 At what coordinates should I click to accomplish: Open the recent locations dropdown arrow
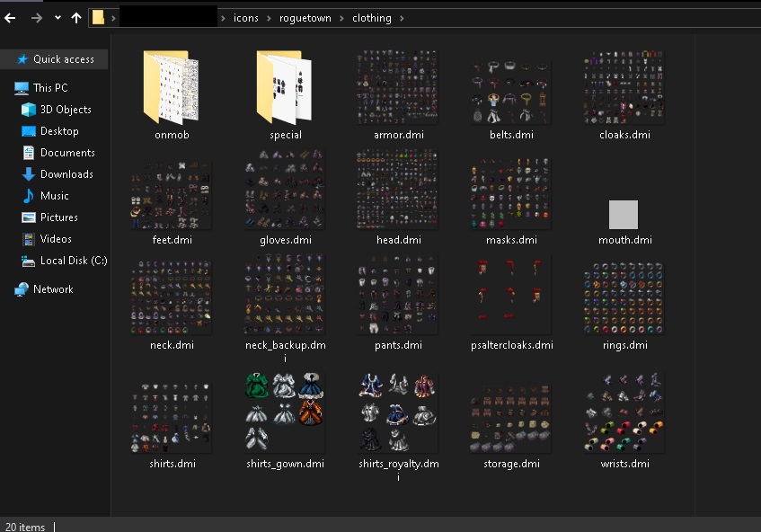[58, 18]
